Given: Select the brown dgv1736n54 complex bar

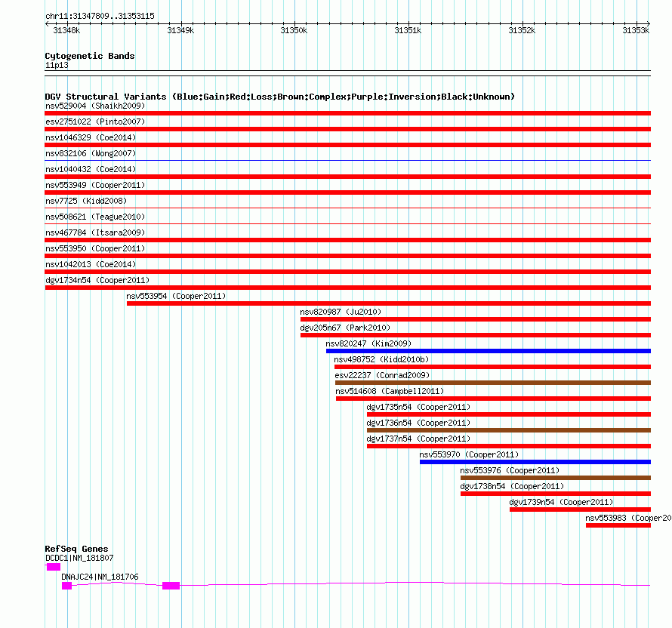Looking at the screenshot, I should click(x=509, y=430).
